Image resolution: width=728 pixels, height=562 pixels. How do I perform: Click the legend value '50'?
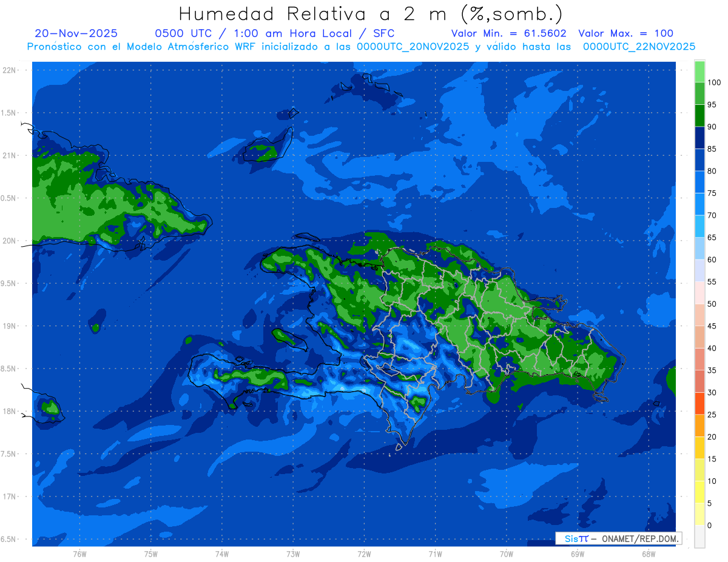tap(712, 304)
